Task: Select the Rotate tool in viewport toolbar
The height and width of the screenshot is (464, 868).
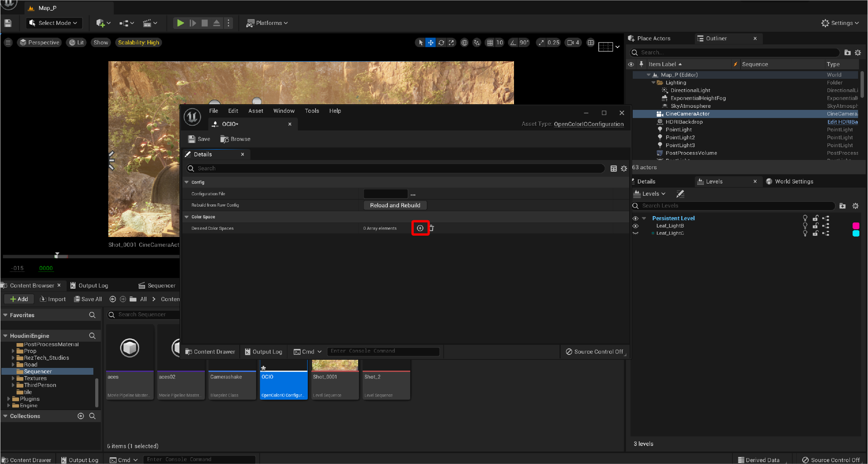Action: (x=441, y=42)
